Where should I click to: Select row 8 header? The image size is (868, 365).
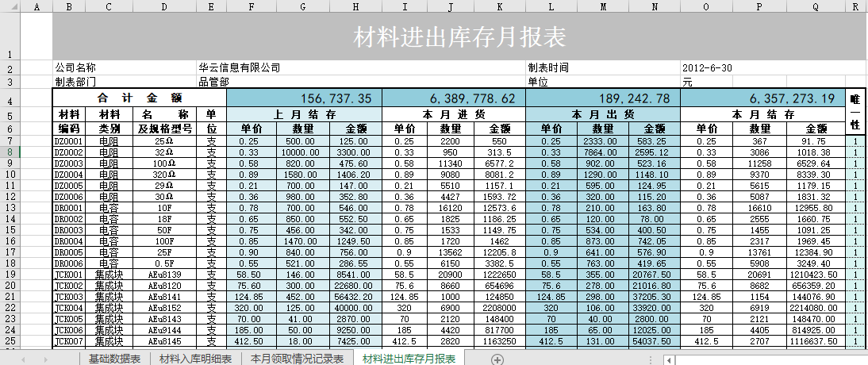click(9, 152)
